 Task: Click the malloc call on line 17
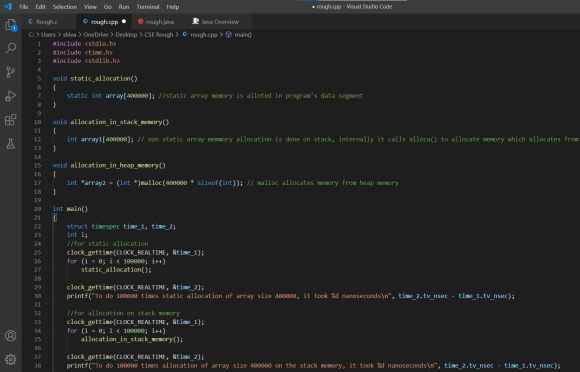click(190, 183)
